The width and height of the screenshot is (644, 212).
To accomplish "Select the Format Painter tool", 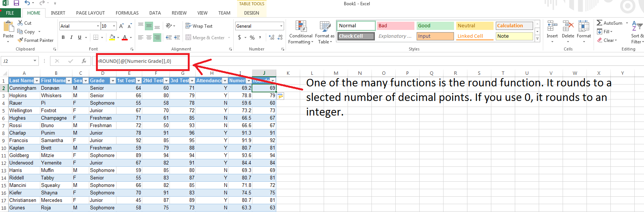I will [x=35, y=40].
